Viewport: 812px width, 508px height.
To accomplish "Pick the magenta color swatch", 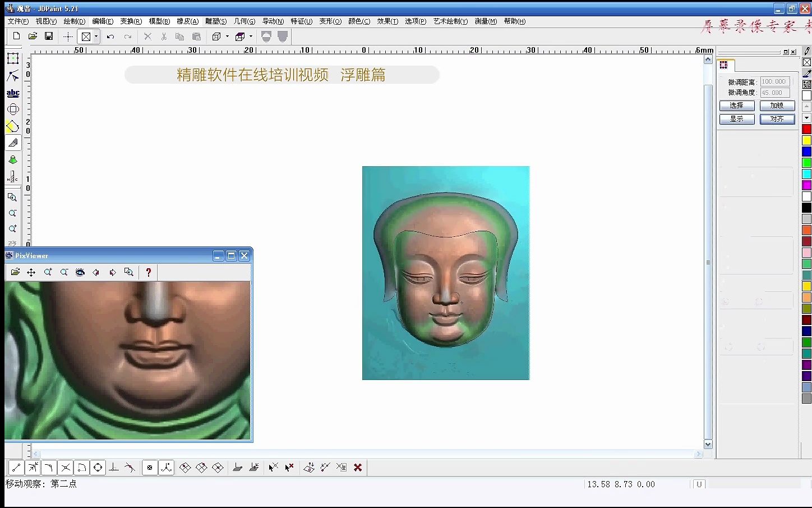I will 806,185.
